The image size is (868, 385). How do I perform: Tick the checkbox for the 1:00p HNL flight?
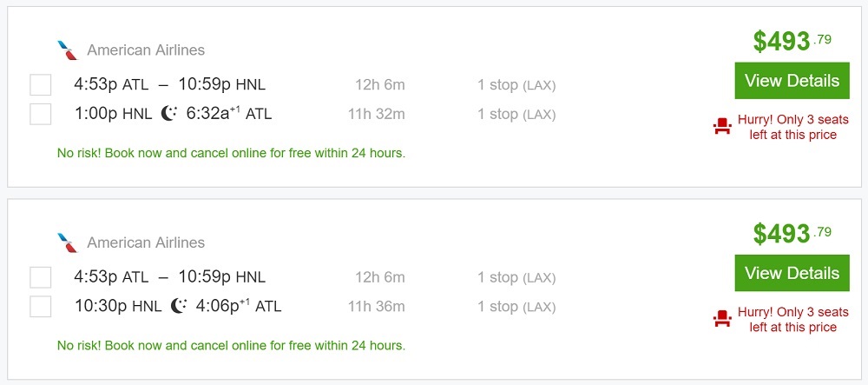pos(41,114)
